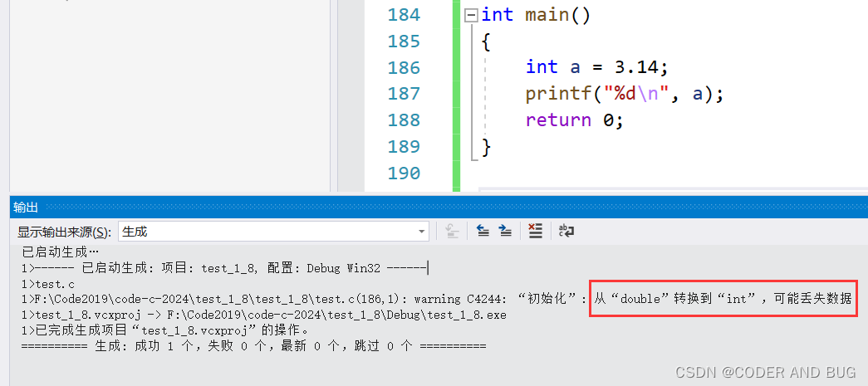This screenshot has width=868, height=386.
Task: Go to previous message in output
Action: 483,231
